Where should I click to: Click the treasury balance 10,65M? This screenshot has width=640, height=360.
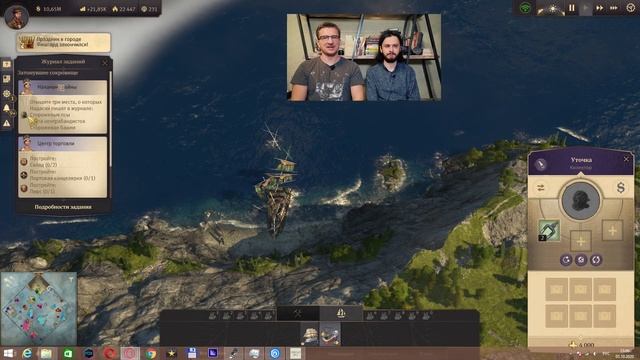(49, 9)
